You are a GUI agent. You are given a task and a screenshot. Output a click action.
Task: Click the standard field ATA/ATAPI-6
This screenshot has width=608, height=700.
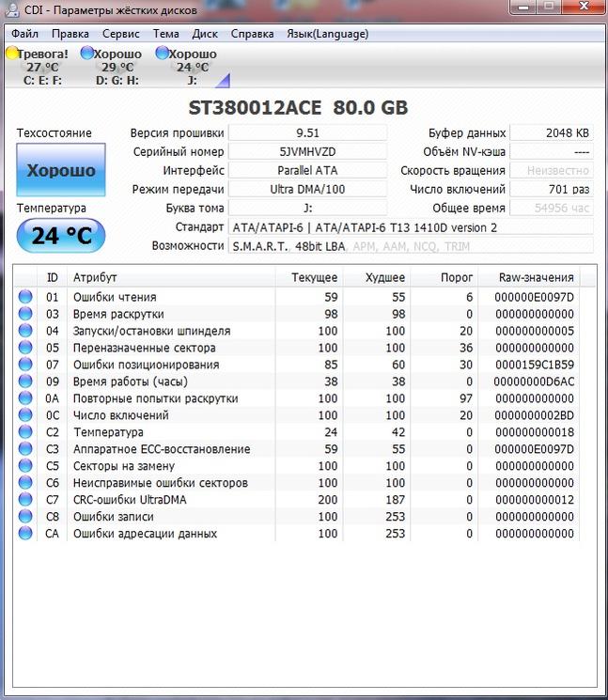coord(411,227)
